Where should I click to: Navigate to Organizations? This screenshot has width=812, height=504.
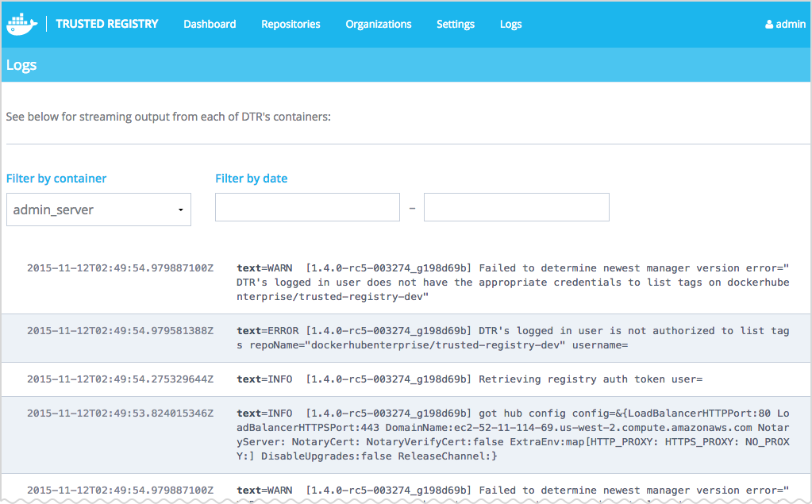pos(379,24)
